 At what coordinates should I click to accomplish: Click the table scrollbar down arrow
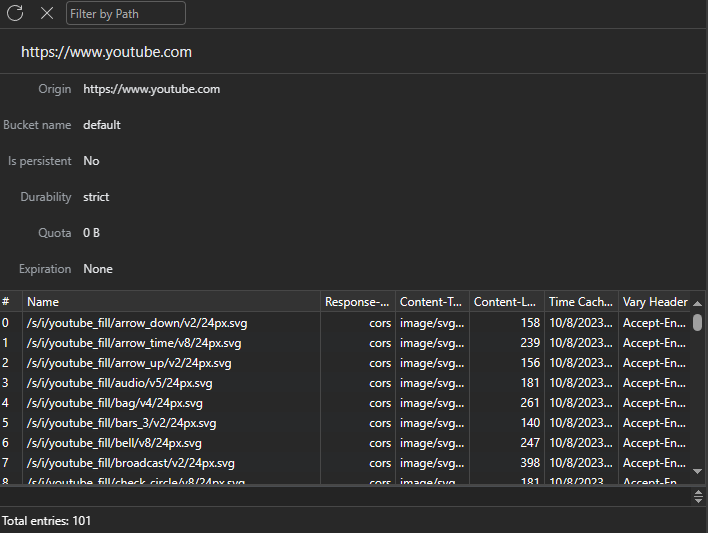click(x=697, y=469)
